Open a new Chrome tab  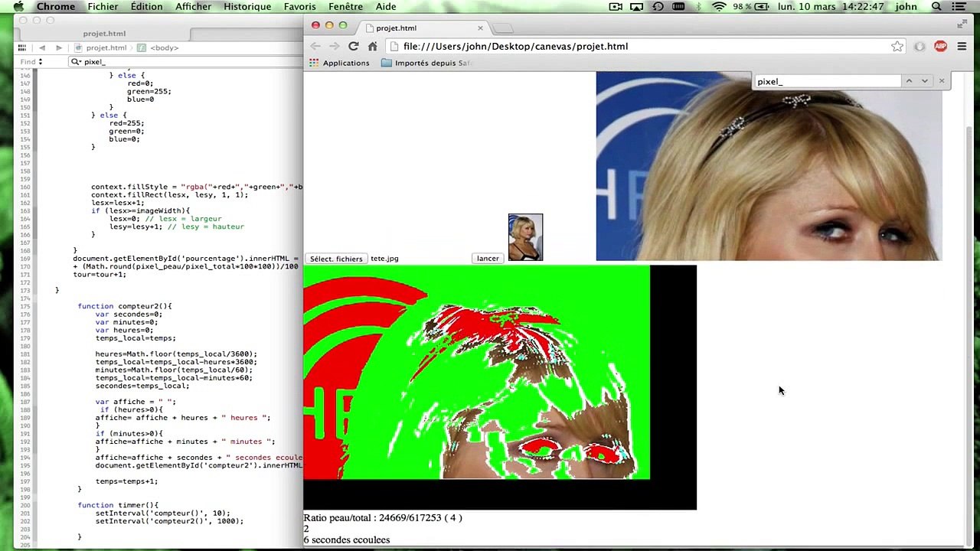pyautogui.click(x=502, y=28)
